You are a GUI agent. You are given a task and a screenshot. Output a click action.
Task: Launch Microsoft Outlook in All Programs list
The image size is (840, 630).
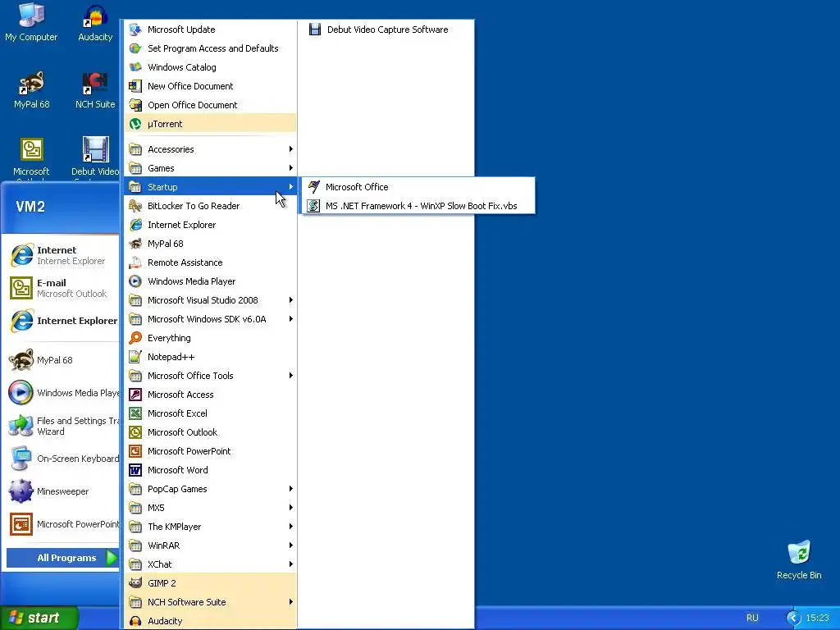coord(210,432)
